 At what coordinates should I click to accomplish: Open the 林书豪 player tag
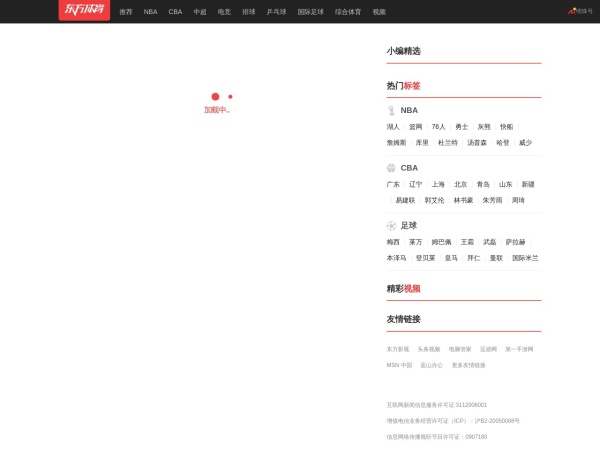pyautogui.click(x=463, y=201)
